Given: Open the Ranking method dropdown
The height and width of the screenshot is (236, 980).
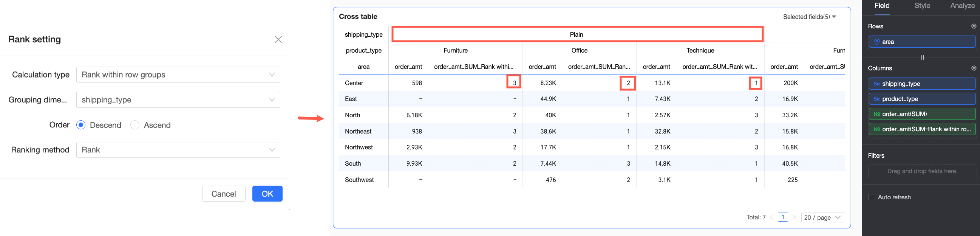Looking at the screenshot, I should coord(178,150).
